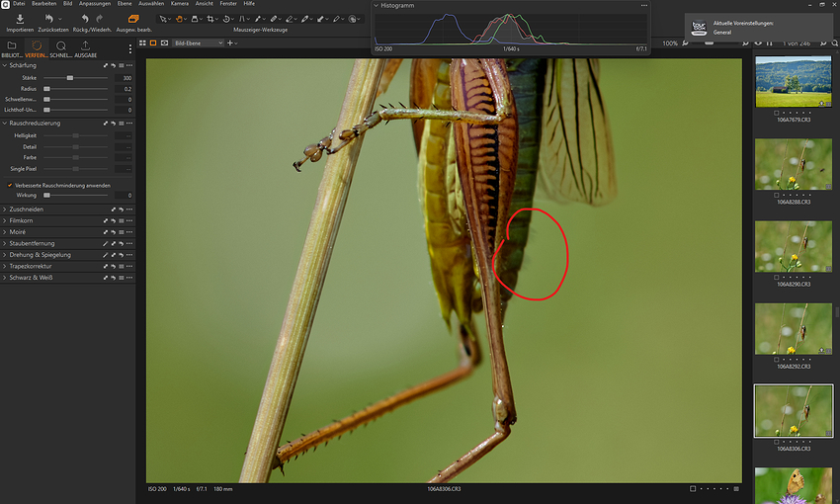Open Filmkorn three-dot options menu

click(129, 220)
